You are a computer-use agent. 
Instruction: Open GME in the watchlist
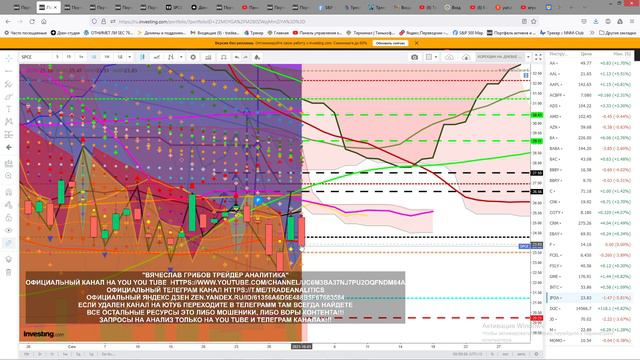click(x=590, y=276)
